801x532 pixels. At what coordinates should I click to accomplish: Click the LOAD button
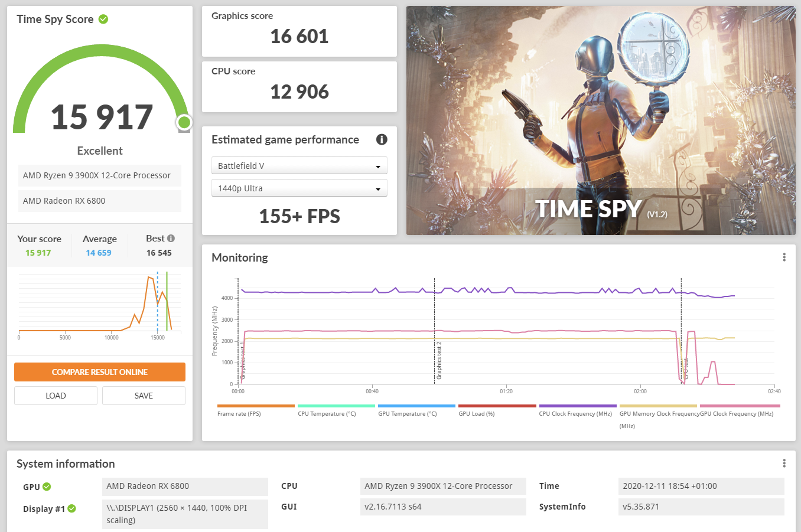point(56,396)
